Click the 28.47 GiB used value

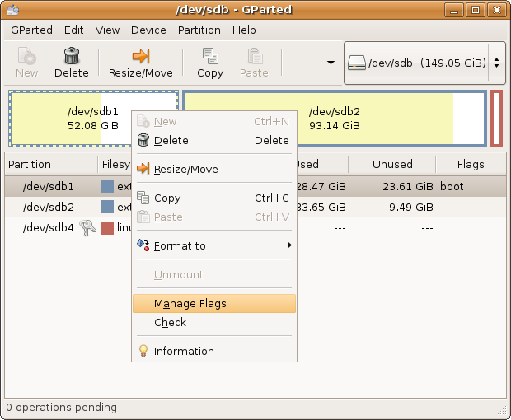tap(321, 187)
